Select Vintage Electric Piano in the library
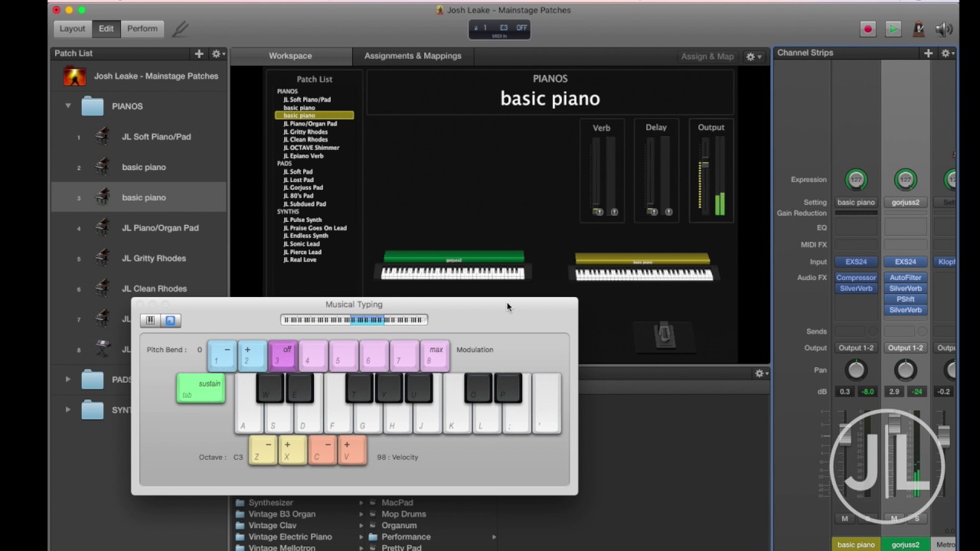This screenshot has width=980, height=551. click(290, 537)
